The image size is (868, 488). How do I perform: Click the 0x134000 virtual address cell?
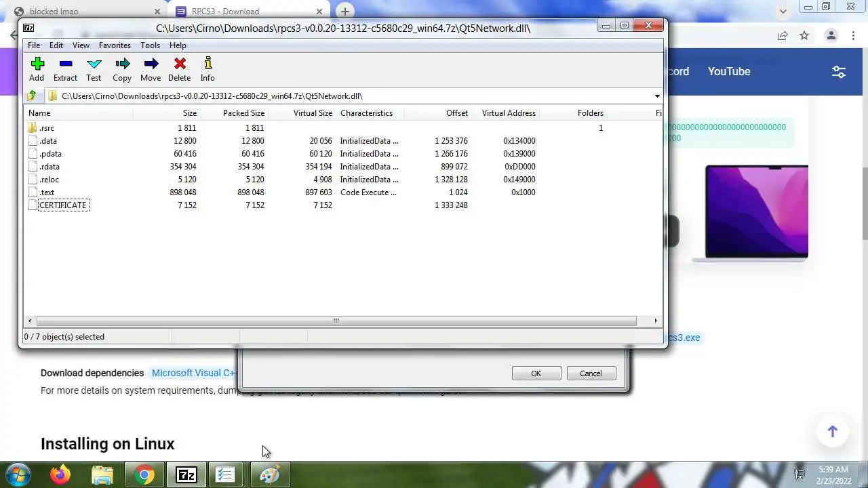(519, 141)
